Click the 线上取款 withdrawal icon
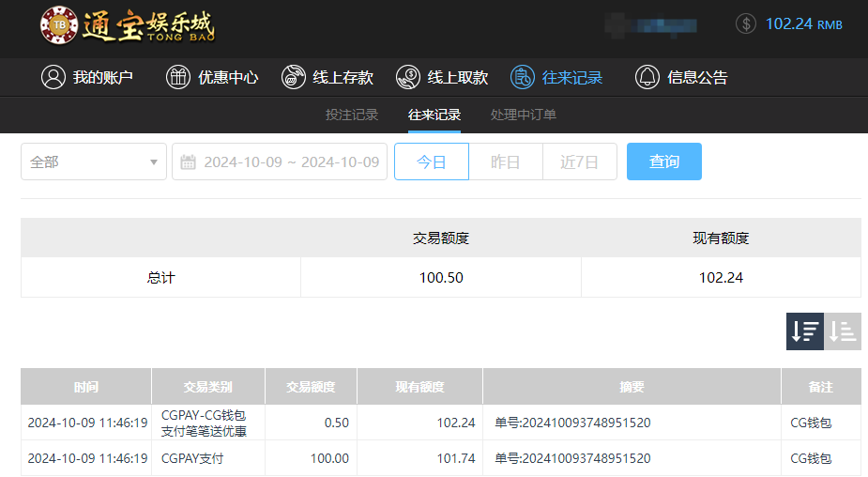868x477 pixels. click(x=408, y=78)
